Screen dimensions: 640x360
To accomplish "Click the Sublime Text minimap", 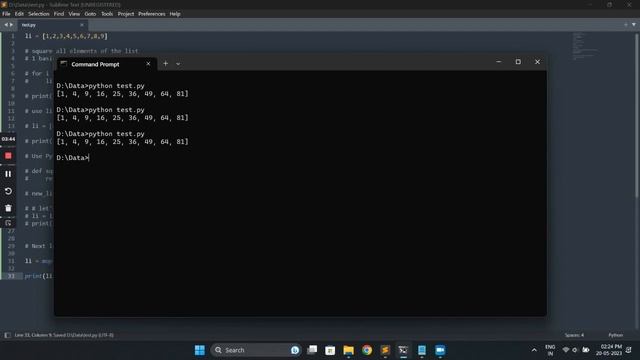I will click(x=586, y=47).
